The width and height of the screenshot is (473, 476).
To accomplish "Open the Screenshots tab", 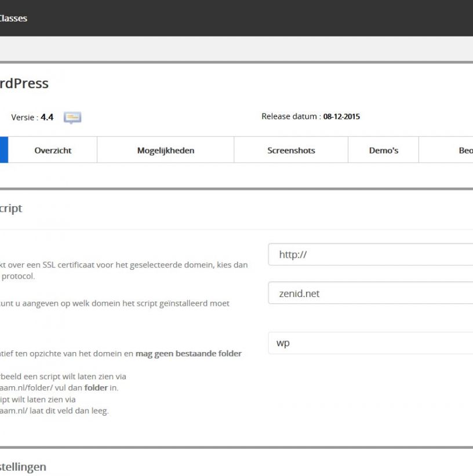I will click(x=291, y=150).
